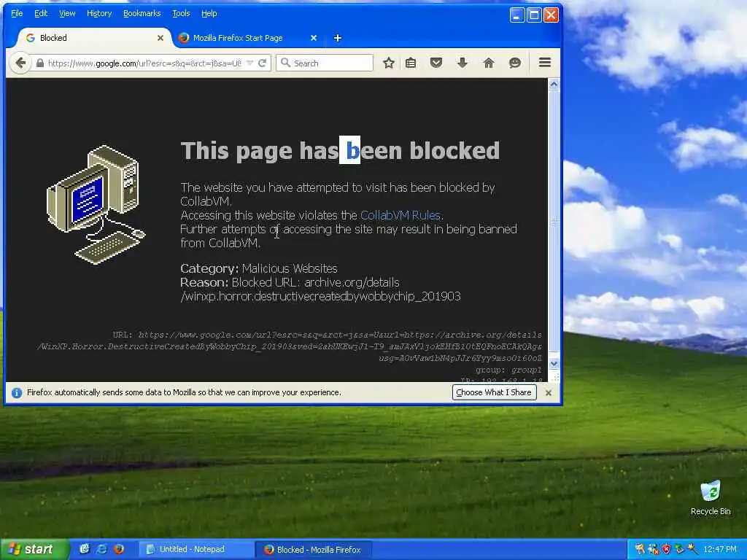The height and width of the screenshot is (560, 747).
Task: Click Blocked - Mozilla Firefox taskbar button
Action: (x=314, y=549)
